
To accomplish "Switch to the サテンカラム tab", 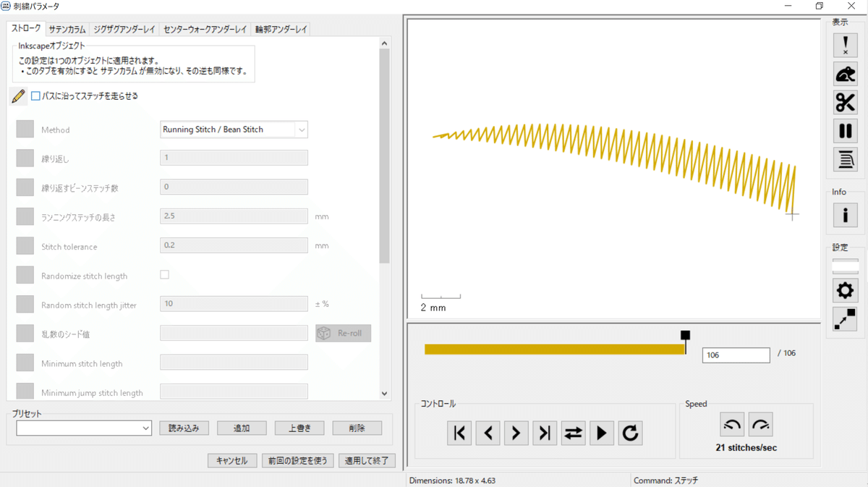I will pos(67,29).
